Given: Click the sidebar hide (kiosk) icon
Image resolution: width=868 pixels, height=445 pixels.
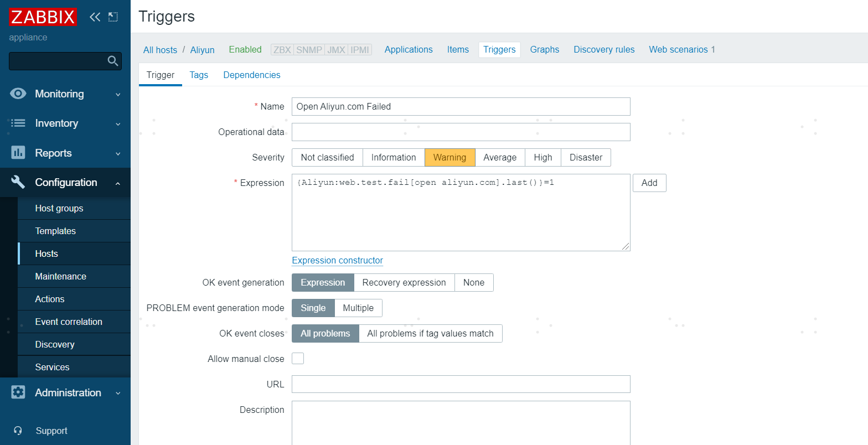Looking at the screenshot, I should (113, 17).
